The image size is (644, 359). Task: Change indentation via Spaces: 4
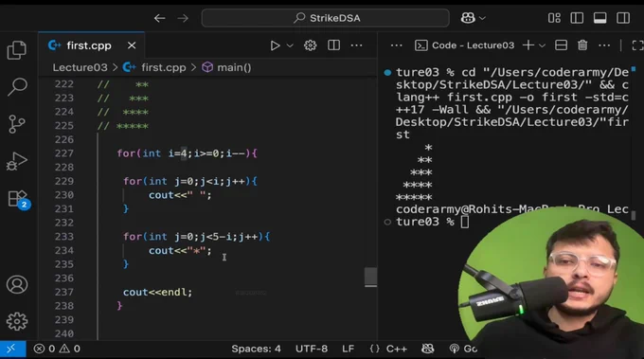click(x=256, y=349)
